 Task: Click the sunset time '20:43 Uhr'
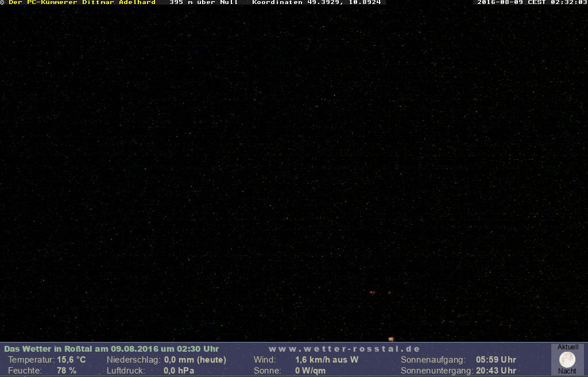pyautogui.click(x=496, y=371)
